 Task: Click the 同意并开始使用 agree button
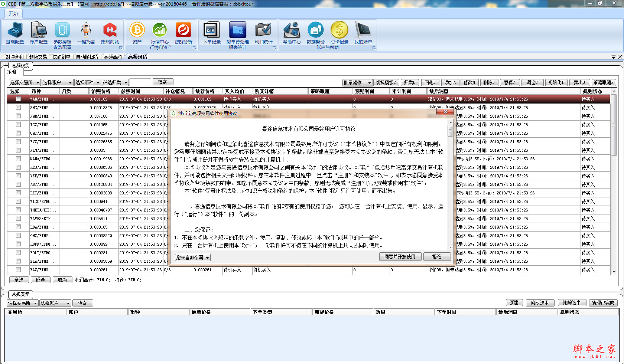coord(400,256)
